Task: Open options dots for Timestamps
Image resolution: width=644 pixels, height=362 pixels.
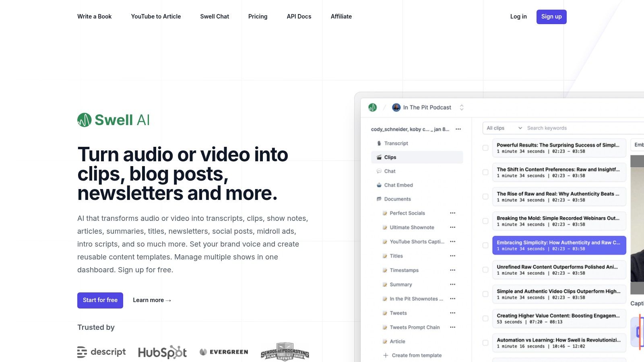Action: click(453, 270)
